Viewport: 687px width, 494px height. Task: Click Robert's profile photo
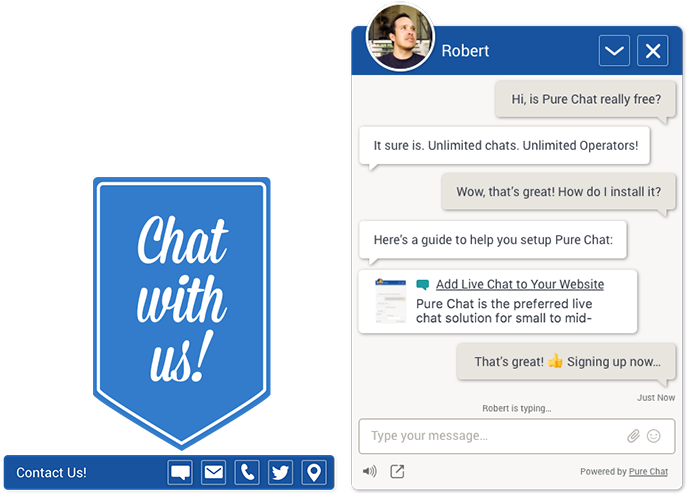point(400,37)
